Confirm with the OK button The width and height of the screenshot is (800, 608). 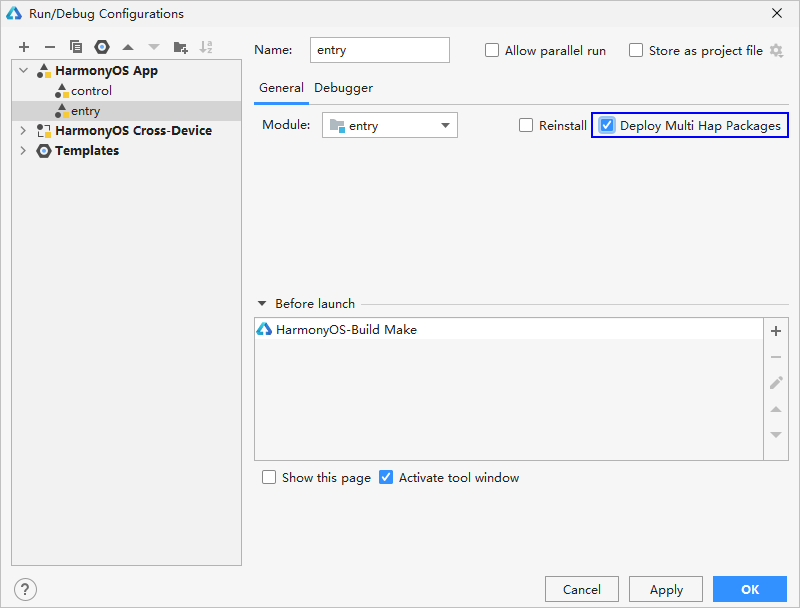[x=750, y=590]
